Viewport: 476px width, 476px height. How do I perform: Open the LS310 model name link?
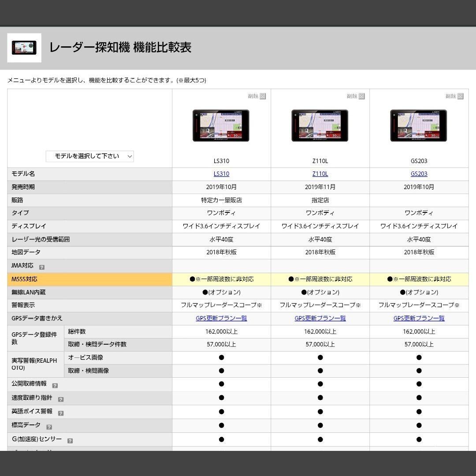(221, 174)
